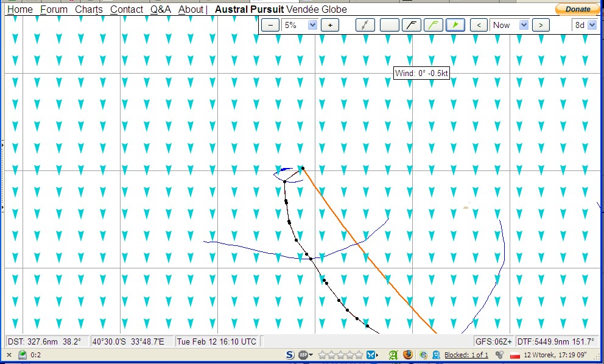Step forward in time with the > button
The image size is (604, 364).
point(540,25)
